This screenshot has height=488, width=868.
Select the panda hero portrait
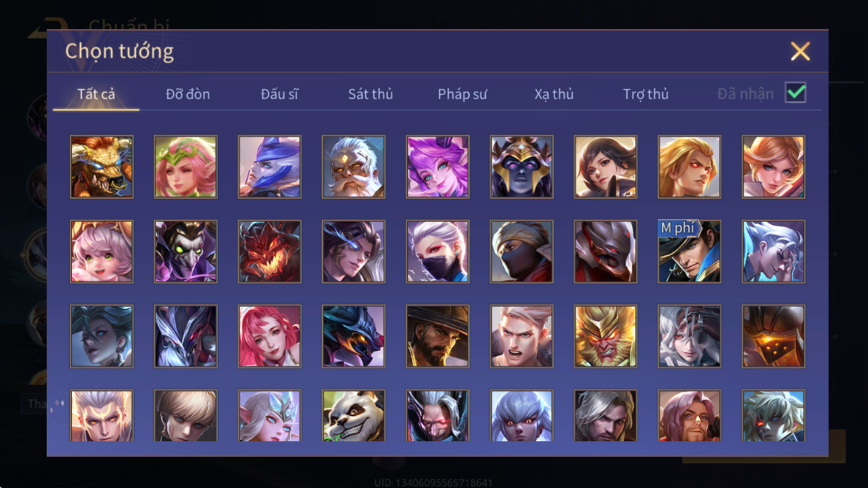tap(353, 415)
